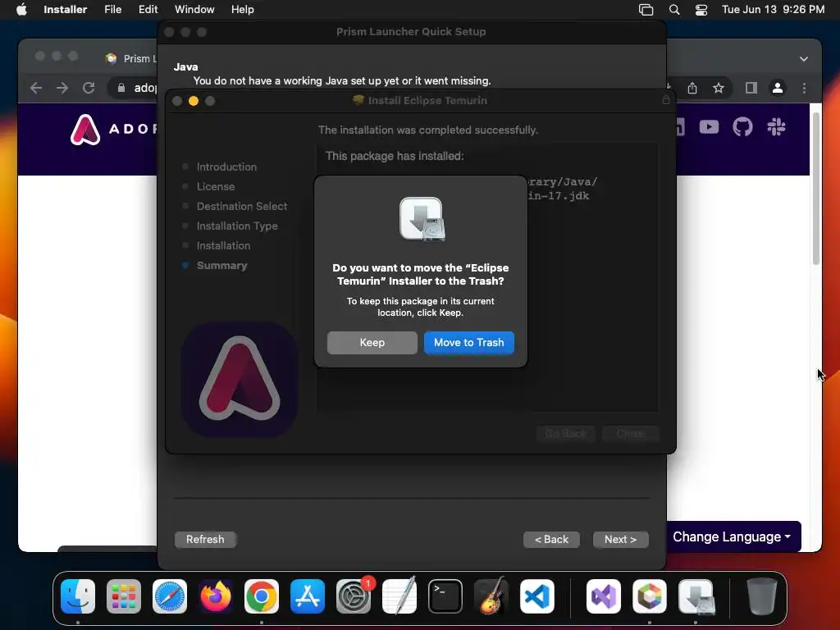This screenshot has width=840, height=630.
Task: Open App Store from the Dock
Action: coord(308,596)
